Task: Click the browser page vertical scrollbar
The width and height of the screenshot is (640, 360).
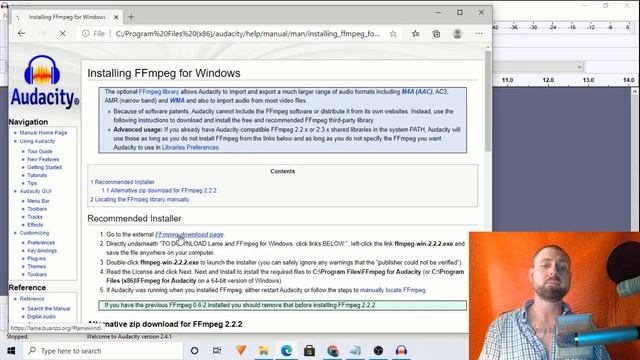Action: tap(488, 101)
